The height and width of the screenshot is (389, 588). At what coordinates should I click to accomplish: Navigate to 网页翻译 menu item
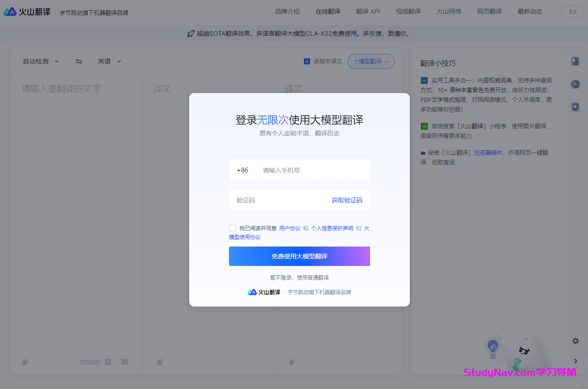489,11
